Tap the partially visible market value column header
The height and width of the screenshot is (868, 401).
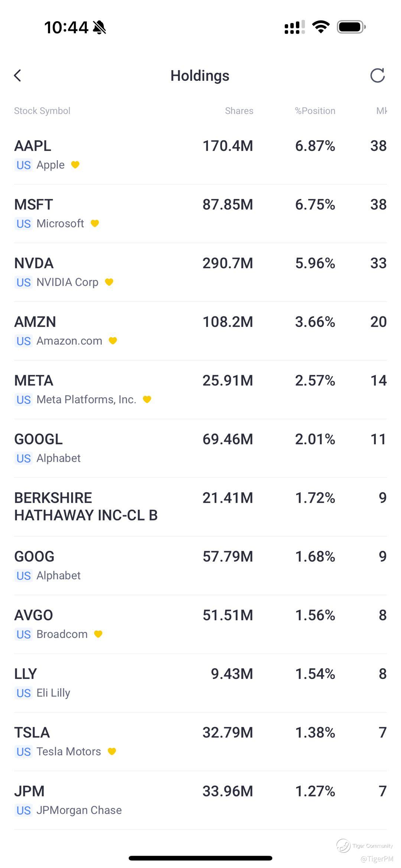coord(381,111)
